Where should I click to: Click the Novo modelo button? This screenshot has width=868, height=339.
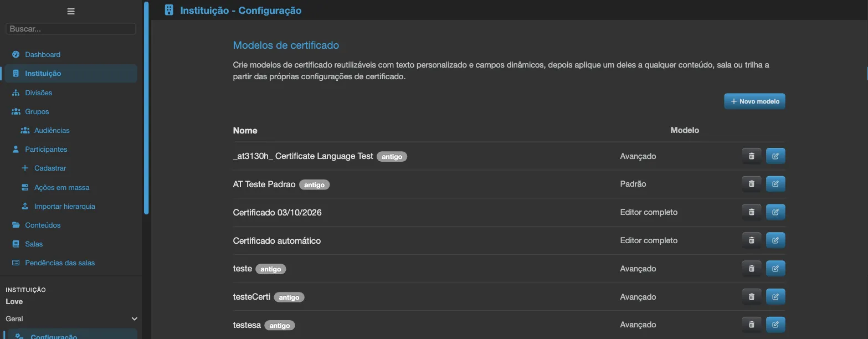(x=754, y=101)
